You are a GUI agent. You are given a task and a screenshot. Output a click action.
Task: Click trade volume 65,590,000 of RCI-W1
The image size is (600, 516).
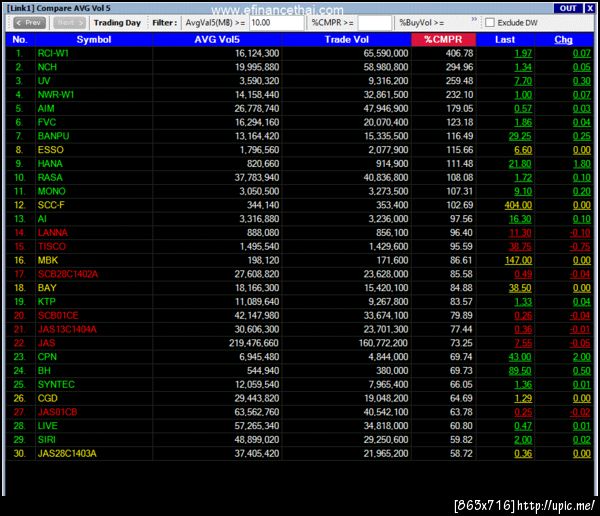(x=386, y=54)
